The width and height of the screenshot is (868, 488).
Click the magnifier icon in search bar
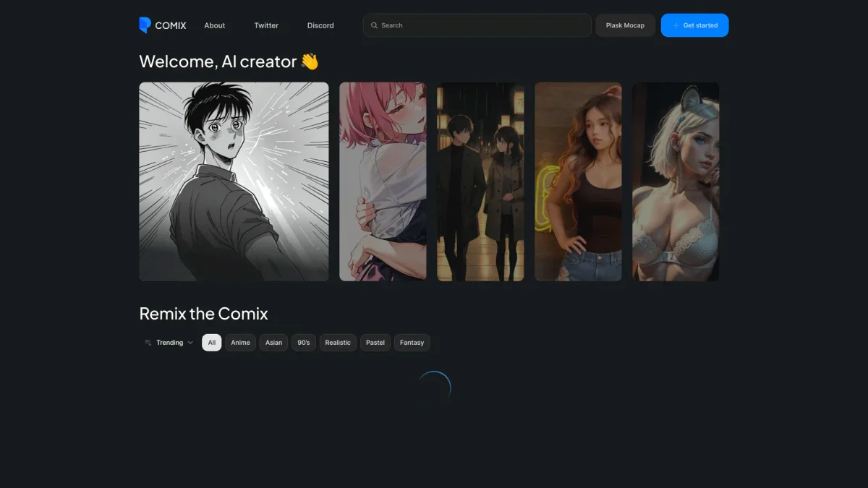pyautogui.click(x=374, y=25)
